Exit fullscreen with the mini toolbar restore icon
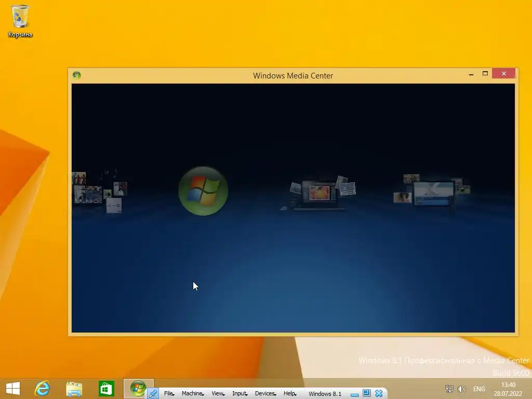Image resolution: width=532 pixels, height=399 pixels. coord(366,393)
